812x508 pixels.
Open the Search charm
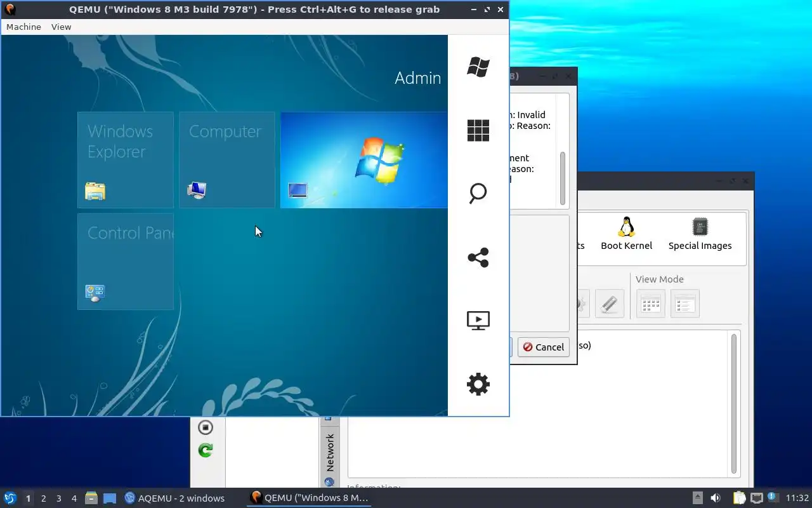tap(478, 194)
